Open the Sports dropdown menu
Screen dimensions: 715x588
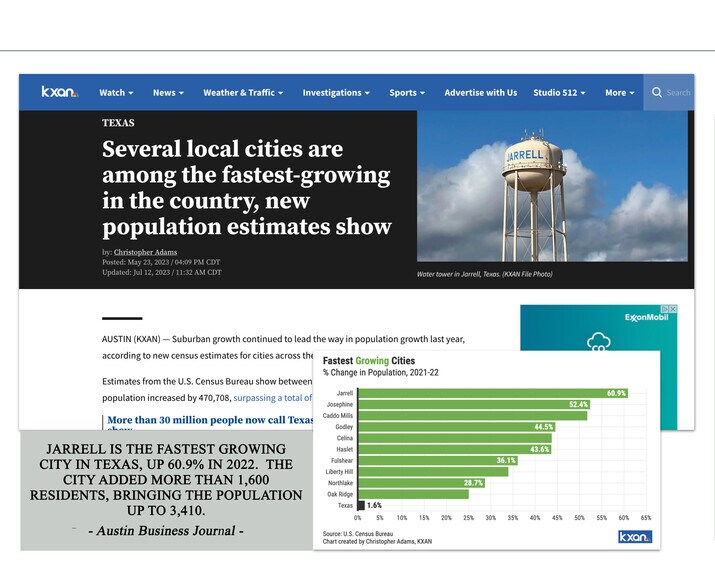pos(407,92)
